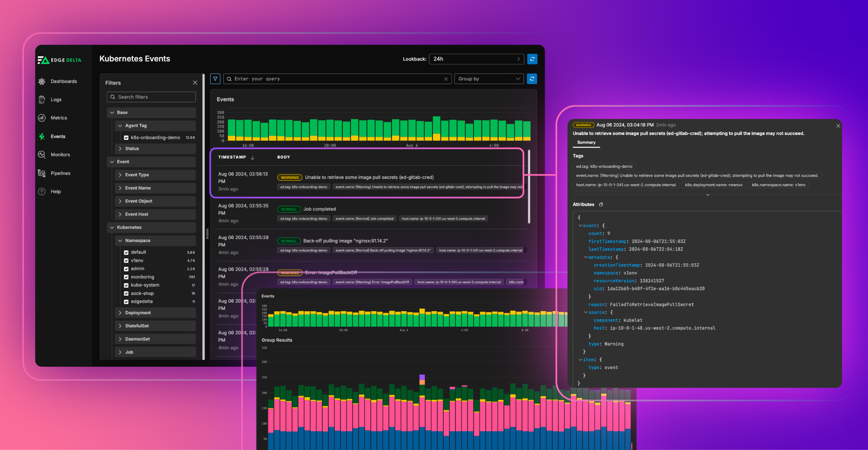The height and width of the screenshot is (450, 868).
Task: Collapse the Kubernetes filter group
Action: pos(112,227)
